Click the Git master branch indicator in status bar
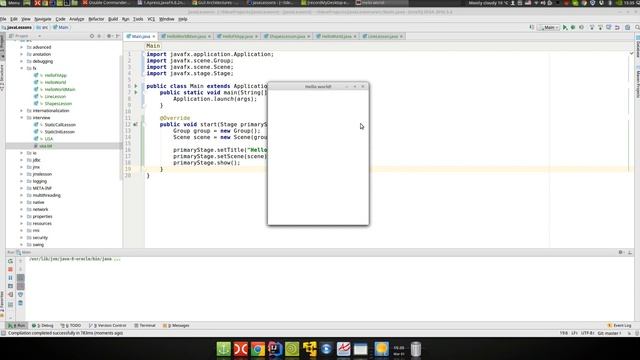 (x=609, y=333)
